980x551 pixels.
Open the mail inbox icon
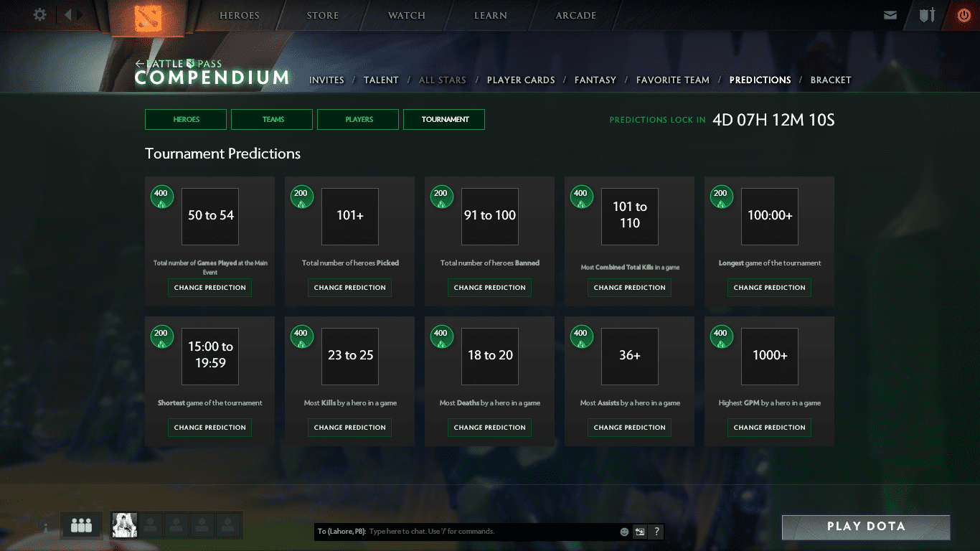coord(890,15)
